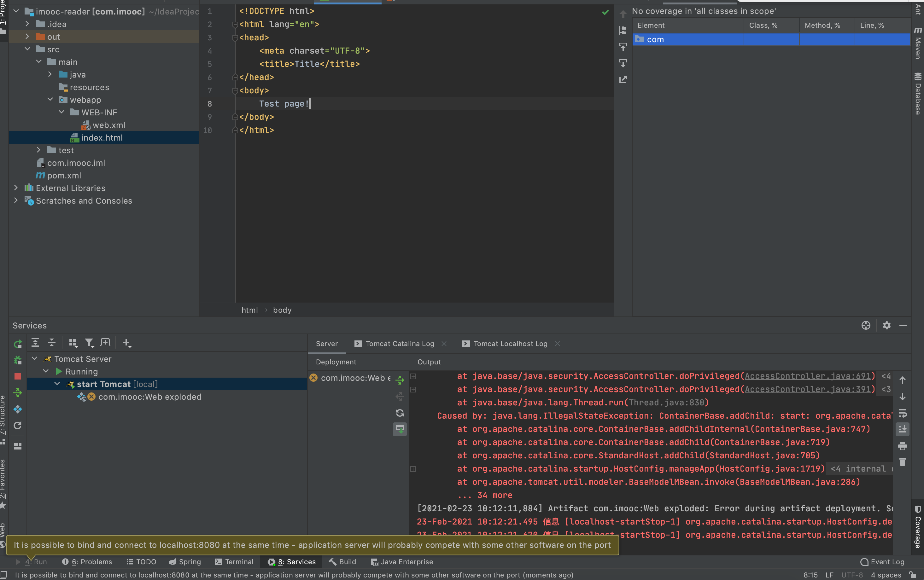
Task: Clear console with trash icon
Action: tap(903, 462)
